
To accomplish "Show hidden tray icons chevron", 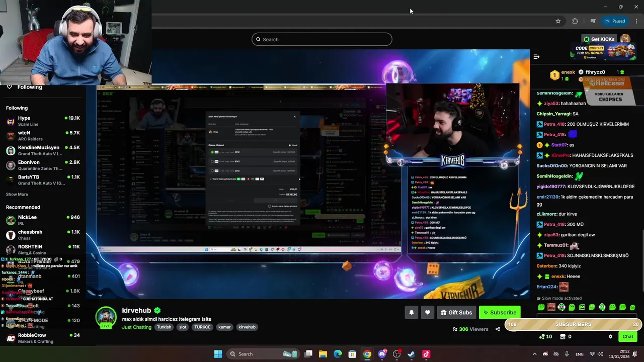I will pyautogui.click(x=534, y=354).
